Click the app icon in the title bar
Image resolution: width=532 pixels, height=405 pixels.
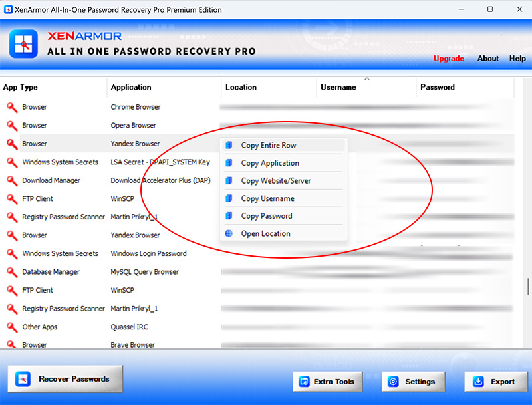pyautogui.click(x=8, y=9)
